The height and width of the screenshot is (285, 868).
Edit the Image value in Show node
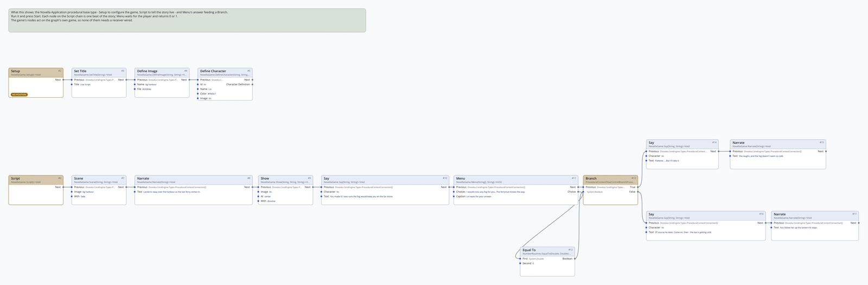pos(271,192)
